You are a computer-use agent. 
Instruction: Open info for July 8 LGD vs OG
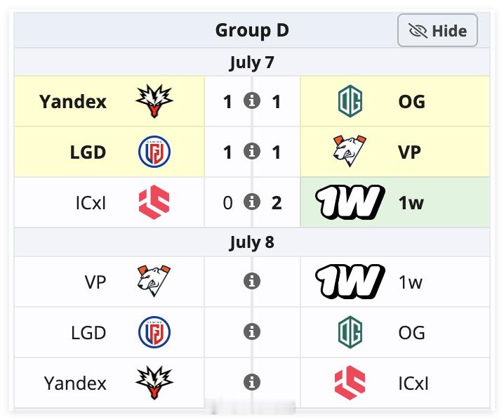[x=252, y=332]
